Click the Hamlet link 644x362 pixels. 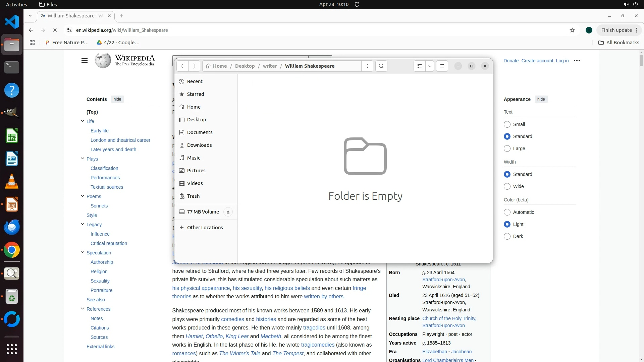194,336
